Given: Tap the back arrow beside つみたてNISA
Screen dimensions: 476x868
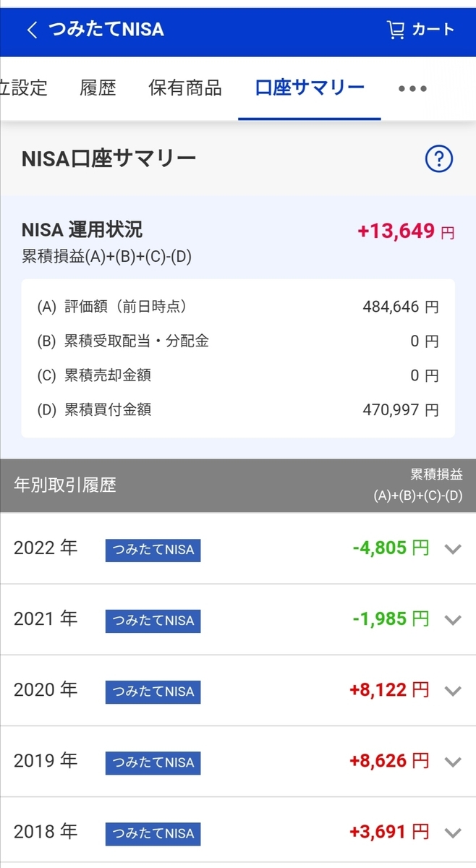Looking at the screenshot, I should (x=32, y=30).
